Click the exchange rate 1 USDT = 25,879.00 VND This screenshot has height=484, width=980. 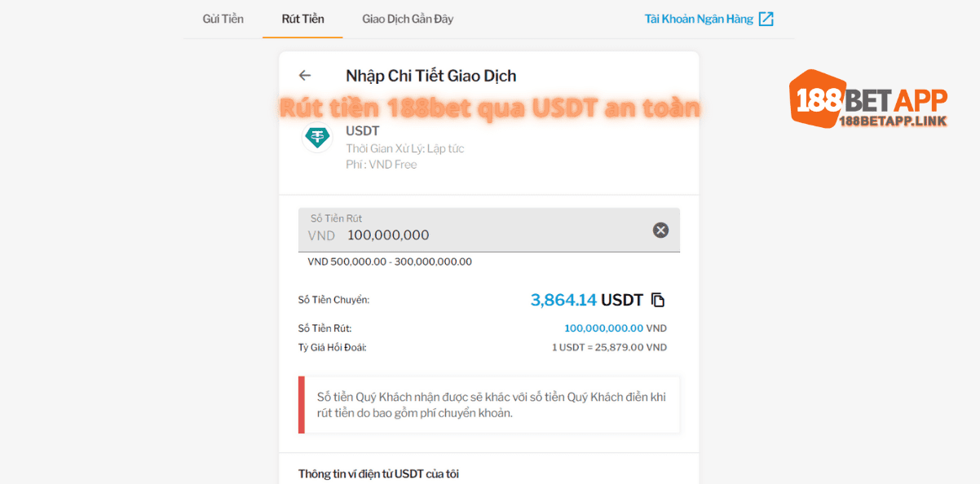pos(609,347)
